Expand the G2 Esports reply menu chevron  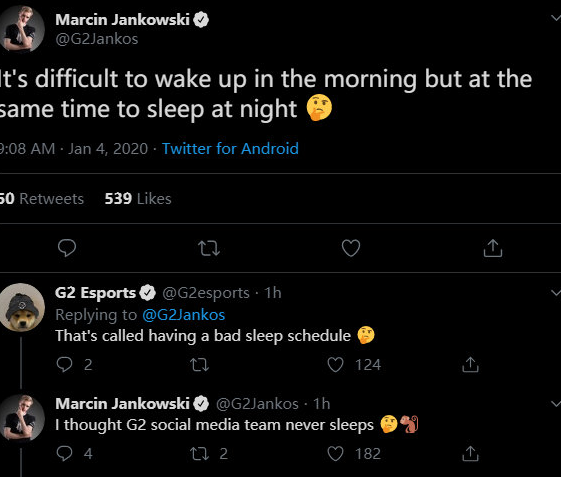(x=556, y=293)
